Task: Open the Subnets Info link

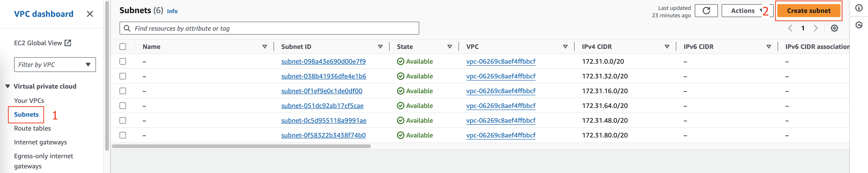Action: [172, 11]
